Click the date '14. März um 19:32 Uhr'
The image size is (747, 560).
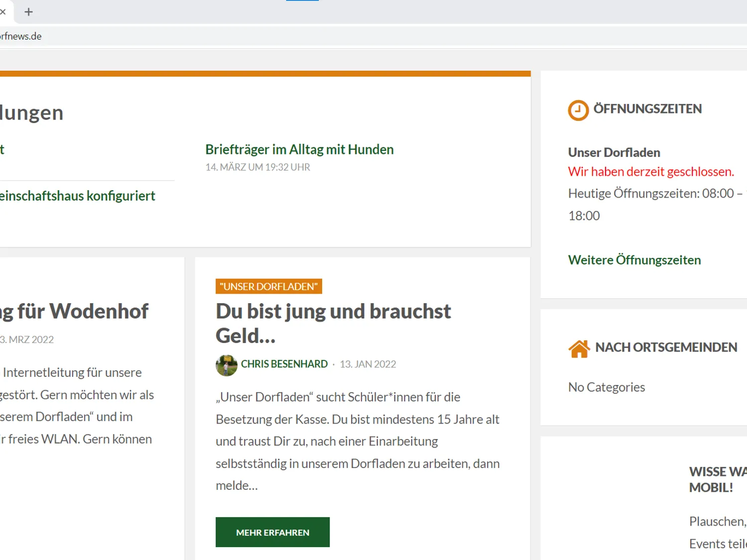coord(257,167)
